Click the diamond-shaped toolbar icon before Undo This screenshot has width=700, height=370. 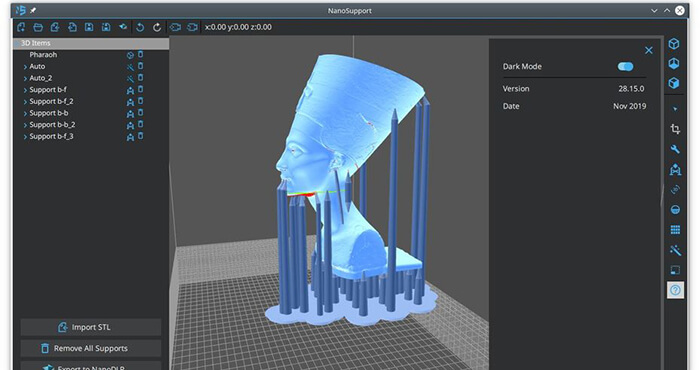[123, 27]
